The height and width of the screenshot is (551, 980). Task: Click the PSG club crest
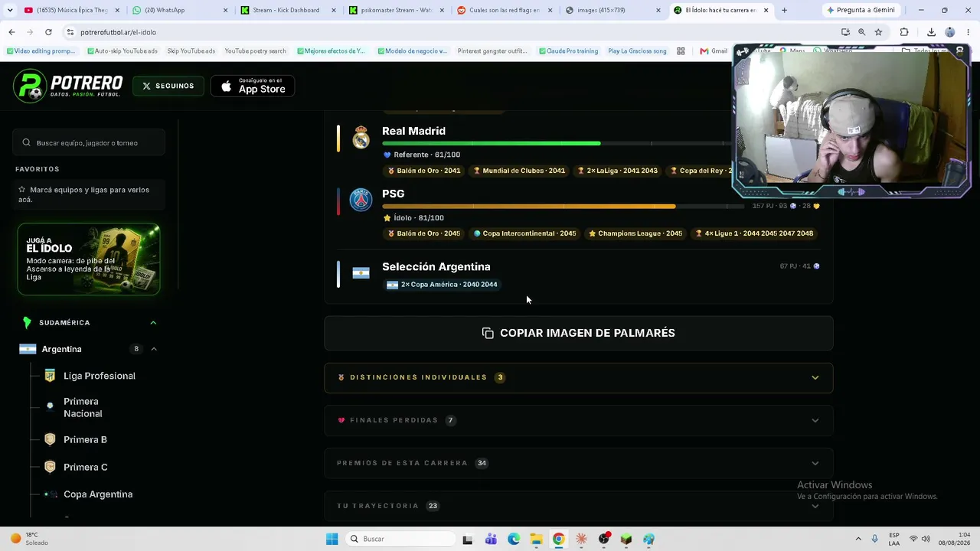point(361,200)
